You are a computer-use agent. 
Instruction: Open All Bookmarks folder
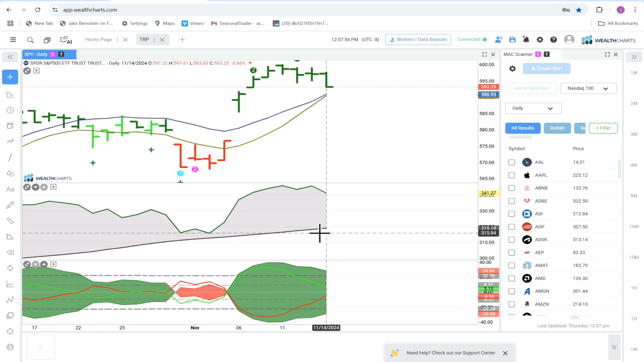618,23
